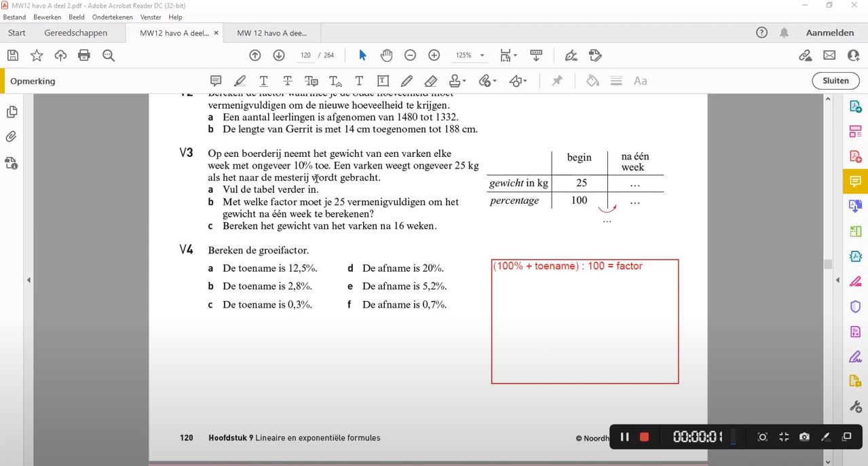Collapse the right tools pane arrow
Screen dimensions: 868x466
click(837, 280)
